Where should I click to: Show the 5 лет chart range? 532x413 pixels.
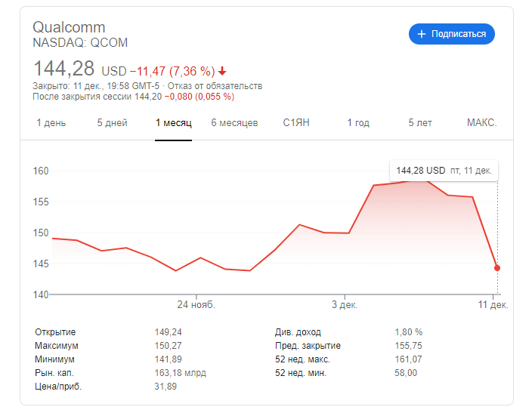pos(420,123)
